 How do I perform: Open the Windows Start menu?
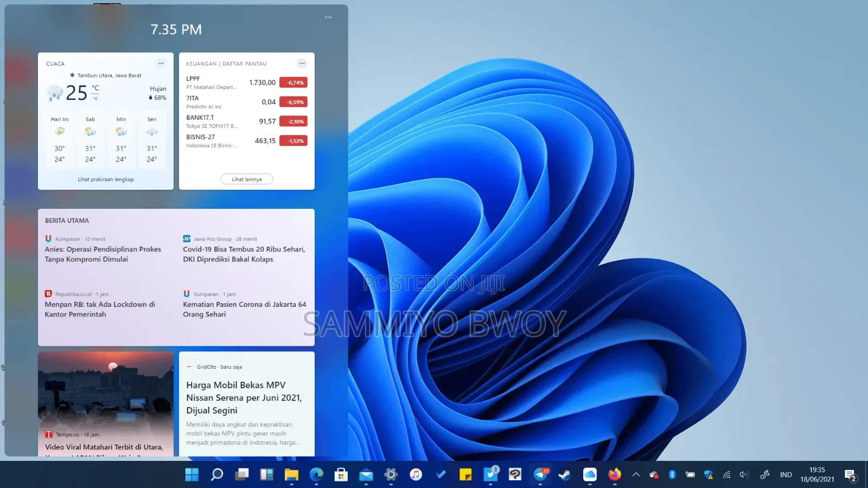coord(192,474)
